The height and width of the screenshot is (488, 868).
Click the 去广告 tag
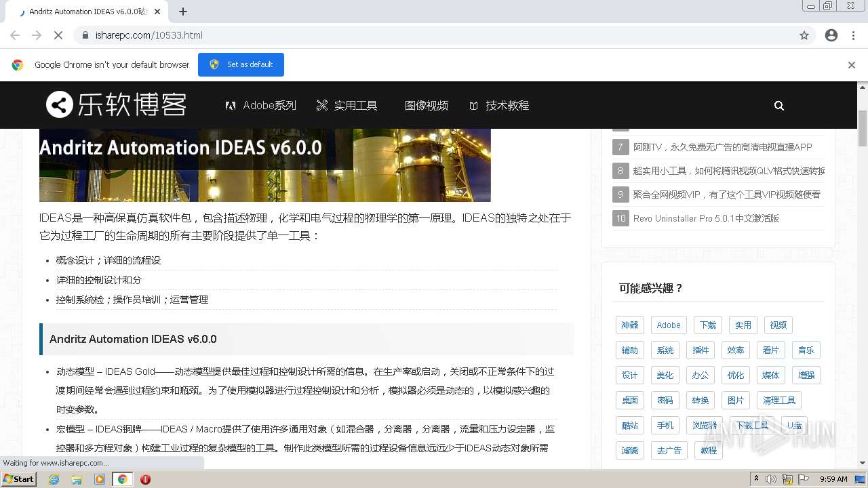tap(669, 451)
